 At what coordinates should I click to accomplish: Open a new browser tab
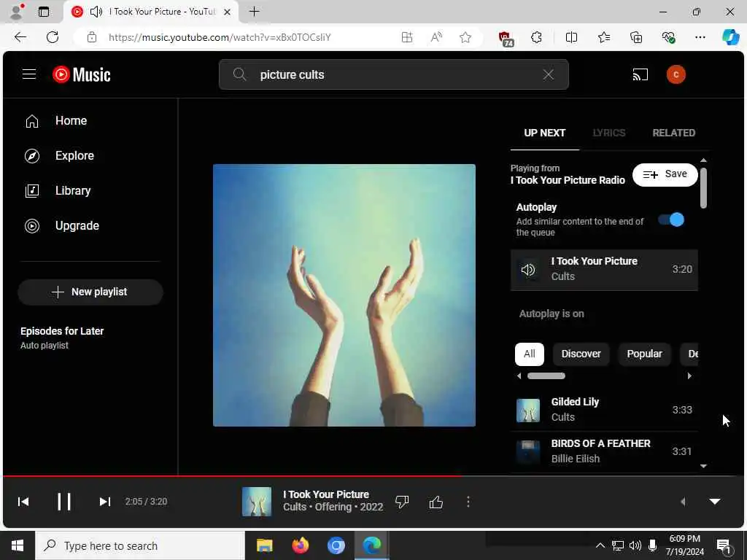click(x=255, y=12)
